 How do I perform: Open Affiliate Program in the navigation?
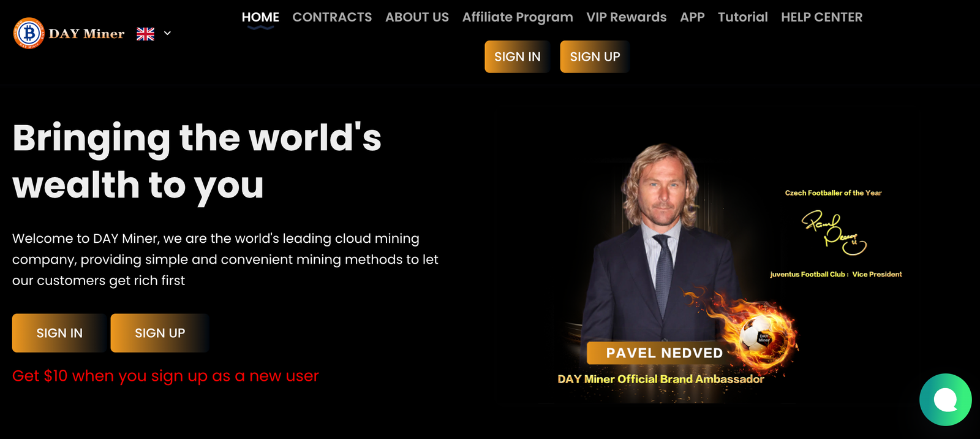pos(518,17)
